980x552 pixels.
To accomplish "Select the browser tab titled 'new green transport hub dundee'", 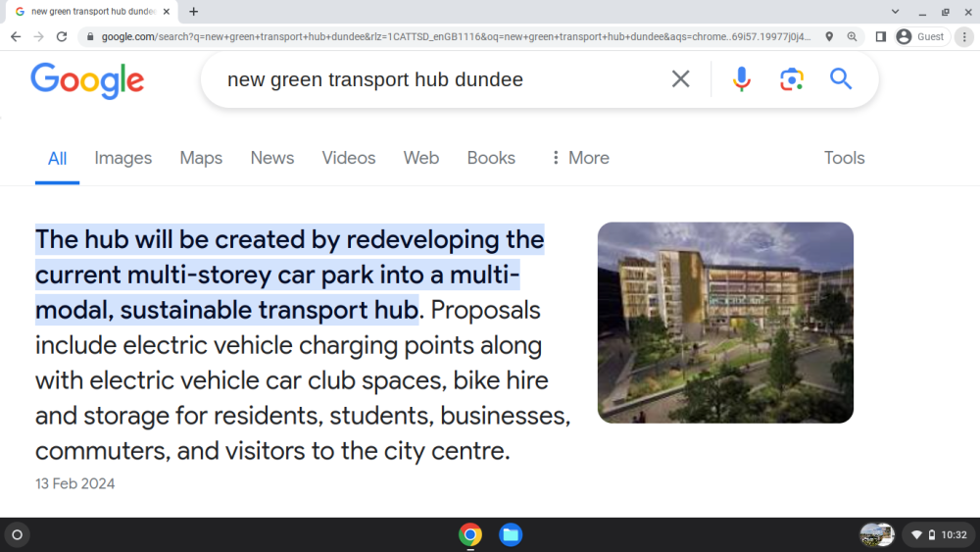I will tap(93, 11).
